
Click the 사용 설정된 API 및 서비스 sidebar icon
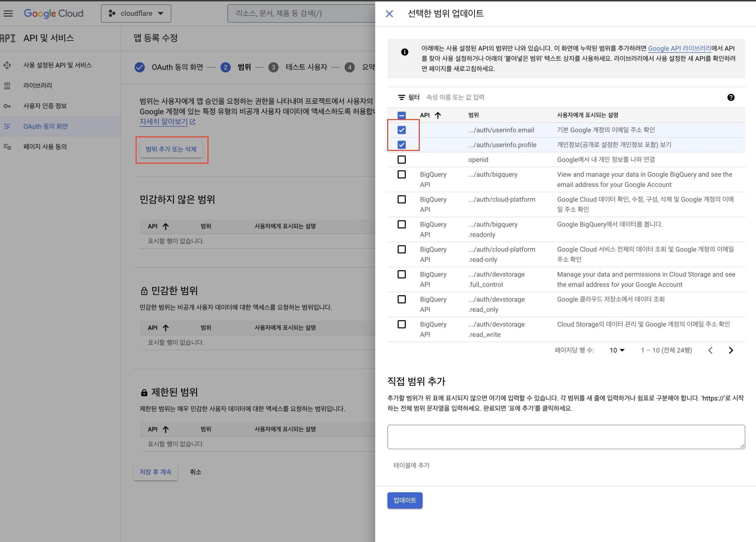(x=7, y=65)
